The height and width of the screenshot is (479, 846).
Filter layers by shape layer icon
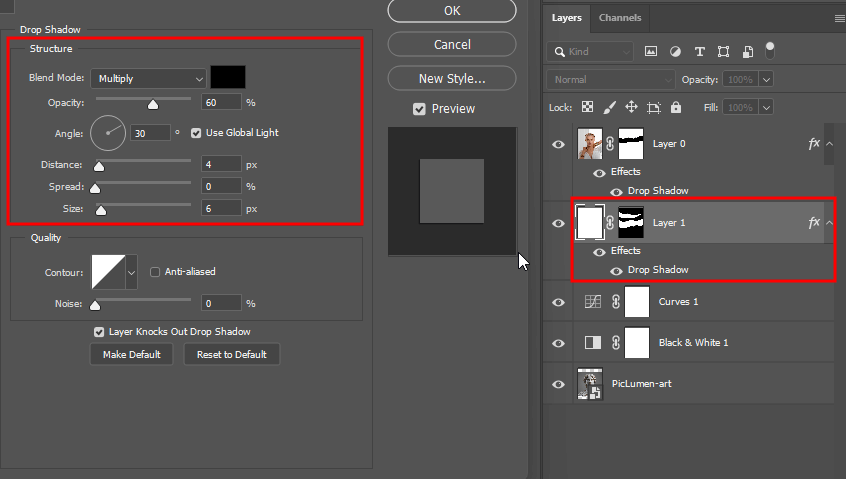point(724,52)
